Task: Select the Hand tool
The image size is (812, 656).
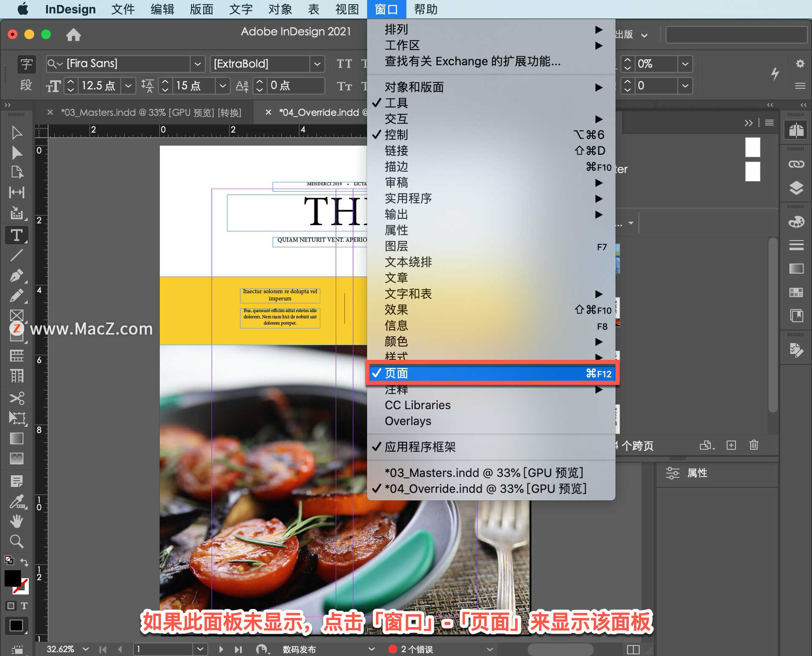Action: (16, 521)
